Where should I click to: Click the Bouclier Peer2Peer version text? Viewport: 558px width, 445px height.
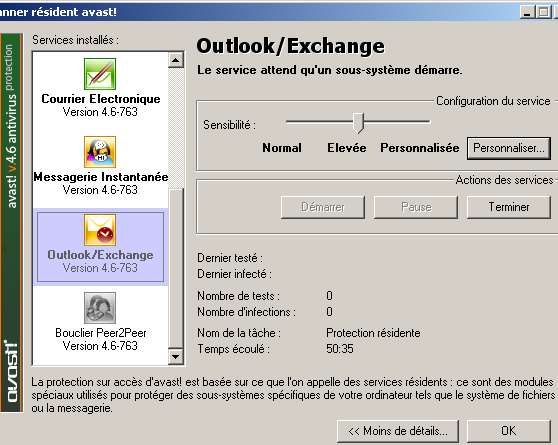coord(100,346)
